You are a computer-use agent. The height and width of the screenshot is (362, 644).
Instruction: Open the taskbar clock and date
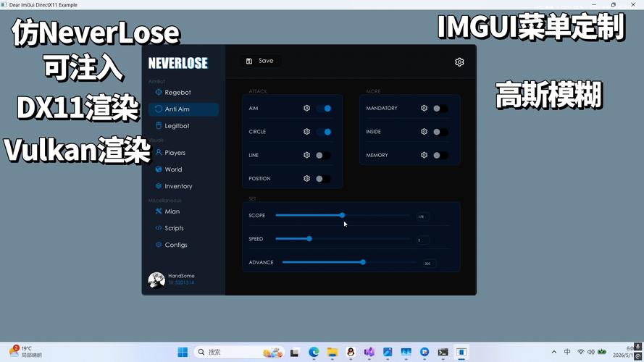coord(624,352)
